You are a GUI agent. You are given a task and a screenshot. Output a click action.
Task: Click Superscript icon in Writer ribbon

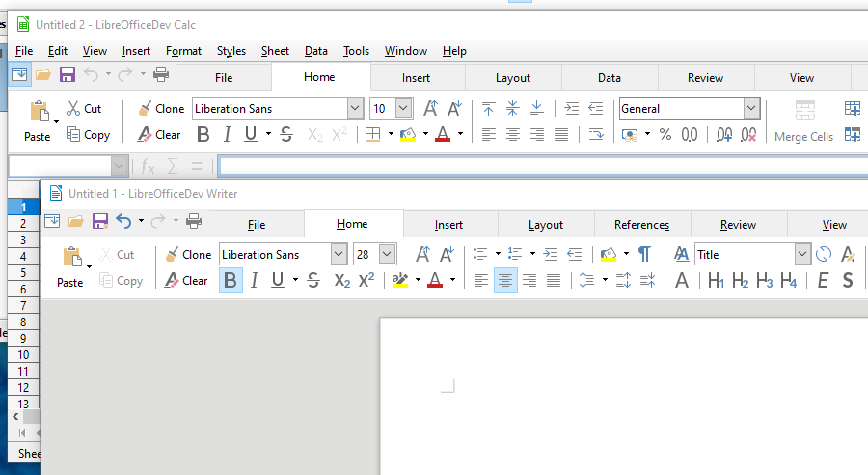366,281
